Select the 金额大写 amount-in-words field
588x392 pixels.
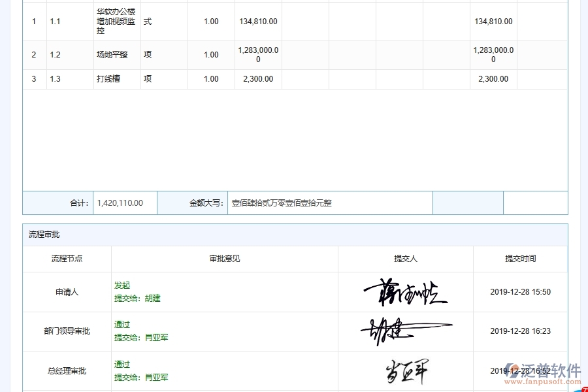point(327,203)
